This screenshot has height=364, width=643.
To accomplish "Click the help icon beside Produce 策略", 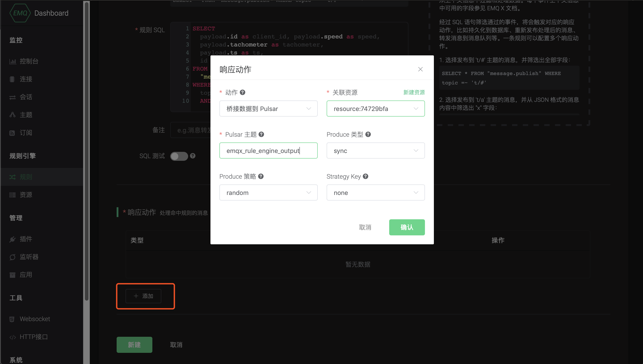I will pyautogui.click(x=261, y=176).
